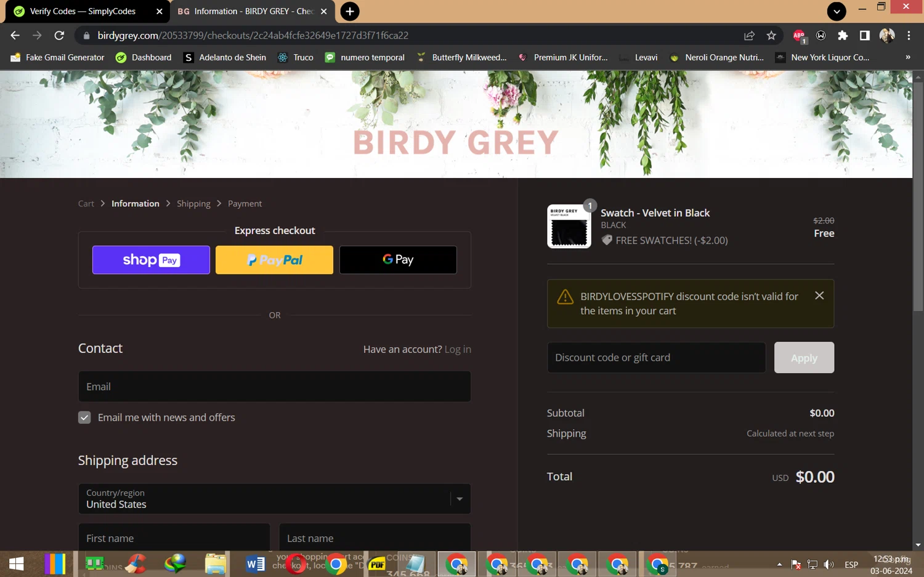Click the Information breadcrumb step

tap(136, 204)
